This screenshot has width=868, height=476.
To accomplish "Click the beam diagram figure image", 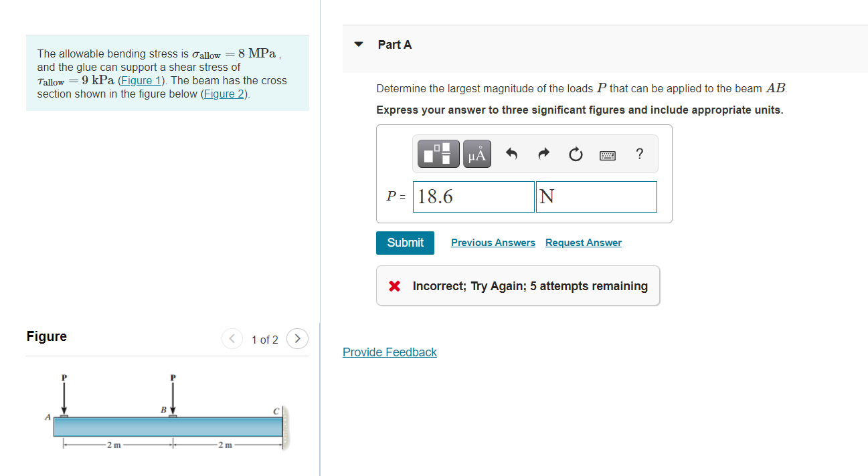I will [168, 411].
